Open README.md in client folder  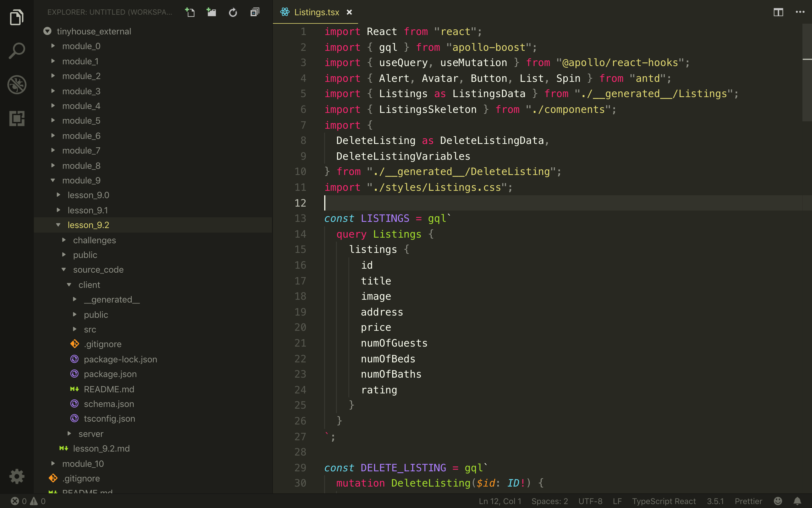click(109, 389)
